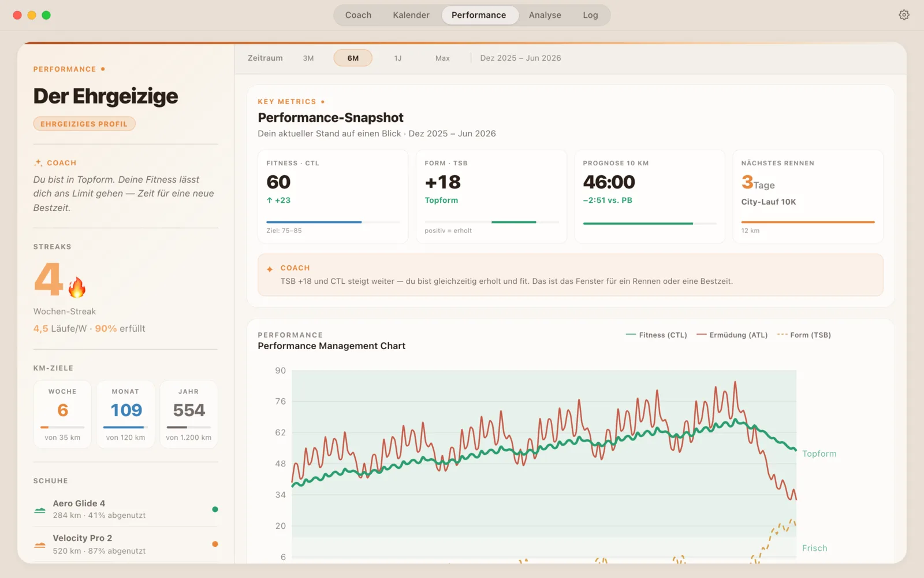Open the Log tab
Image resolution: width=924 pixels, height=578 pixels.
[x=590, y=15]
